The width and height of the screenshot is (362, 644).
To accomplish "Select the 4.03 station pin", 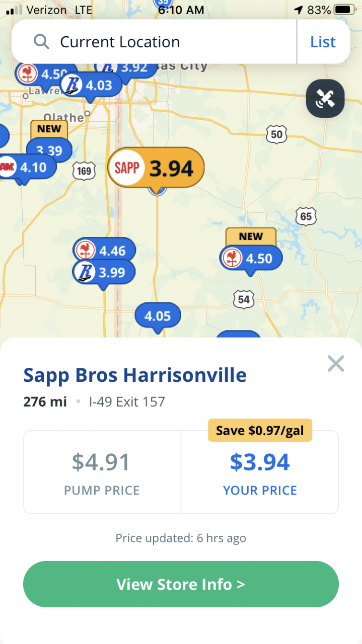I will click(91, 86).
